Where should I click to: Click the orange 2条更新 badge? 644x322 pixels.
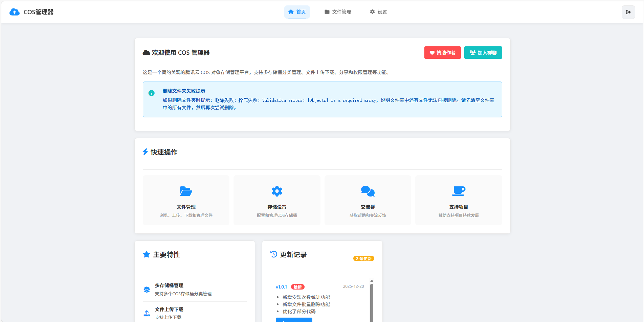[363, 258]
